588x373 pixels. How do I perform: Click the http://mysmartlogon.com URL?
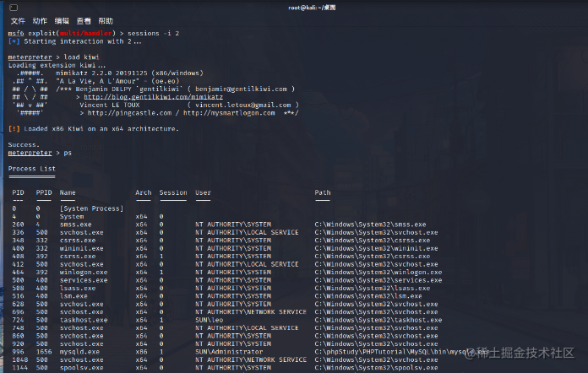click(229, 113)
